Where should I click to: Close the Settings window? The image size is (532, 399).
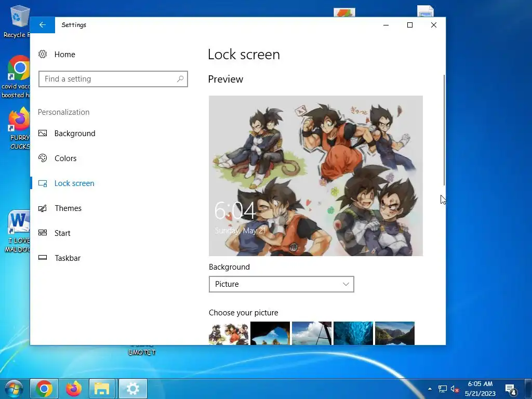[434, 25]
